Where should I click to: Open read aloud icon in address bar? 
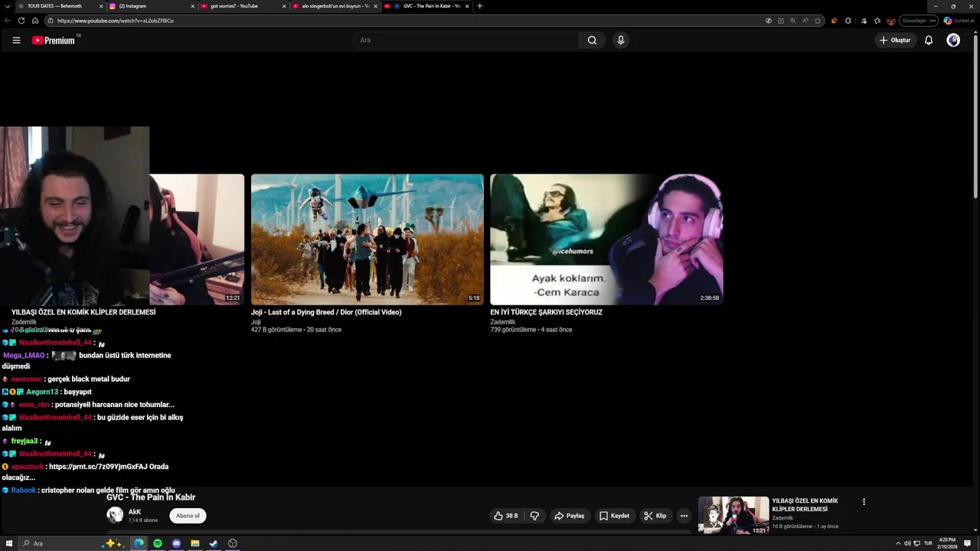[x=805, y=21]
